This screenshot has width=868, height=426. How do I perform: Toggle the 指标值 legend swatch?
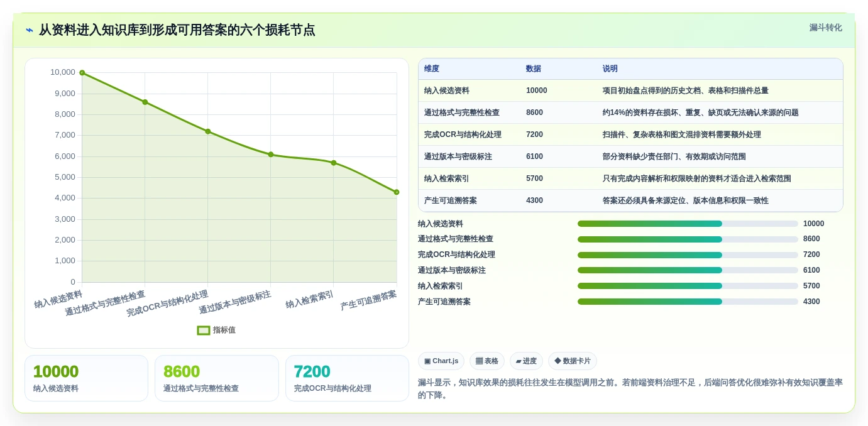coord(204,330)
